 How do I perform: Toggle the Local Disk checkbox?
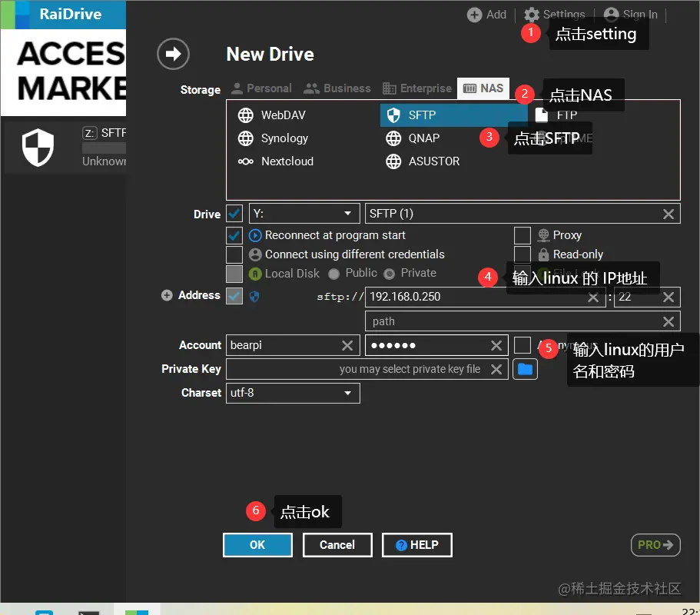(234, 274)
